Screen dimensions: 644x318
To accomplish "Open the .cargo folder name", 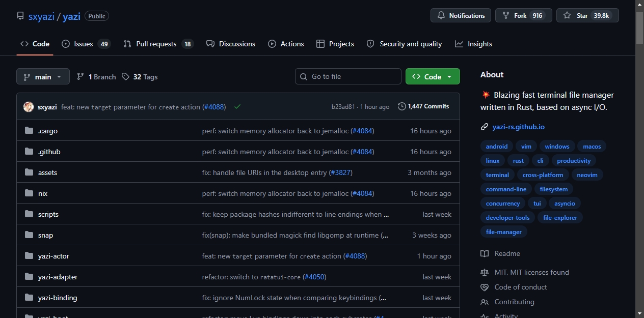I will click(48, 131).
